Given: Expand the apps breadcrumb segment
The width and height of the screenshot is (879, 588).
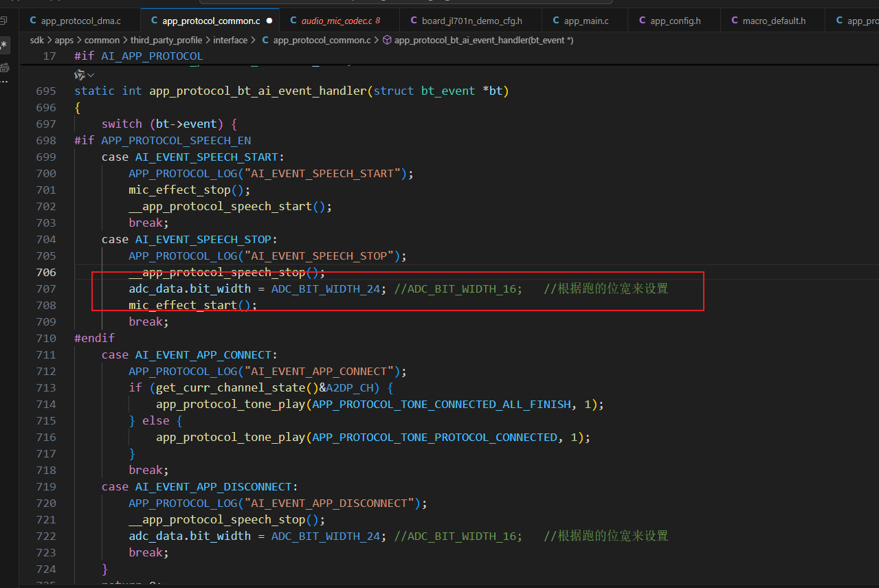Looking at the screenshot, I should point(64,41).
